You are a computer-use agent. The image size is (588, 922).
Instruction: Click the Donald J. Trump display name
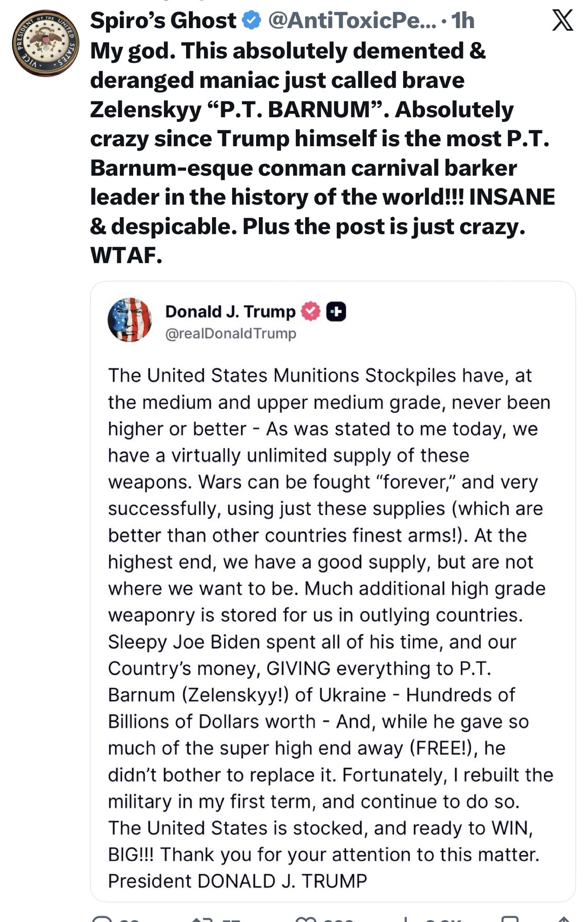pyautogui.click(x=230, y=312)
